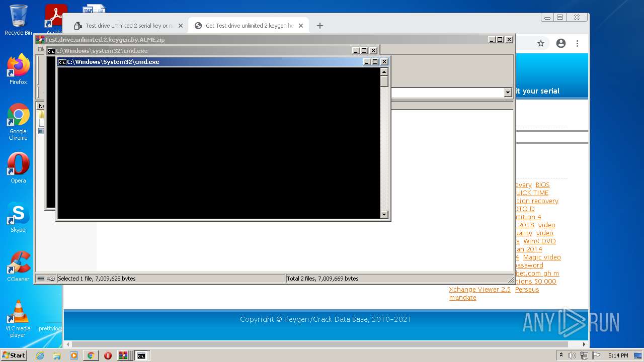Open the Action Center flag icon
The image size is (644, 362).
596,355
